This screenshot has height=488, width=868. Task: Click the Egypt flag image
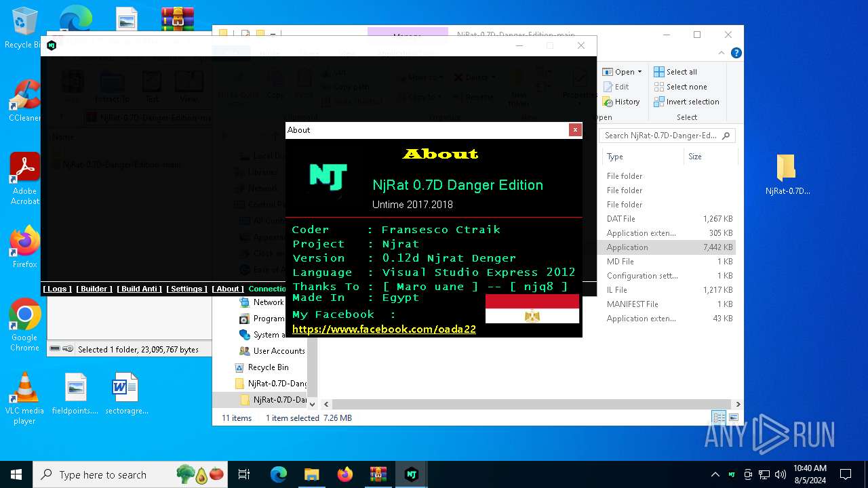click(x=532, y=309)
